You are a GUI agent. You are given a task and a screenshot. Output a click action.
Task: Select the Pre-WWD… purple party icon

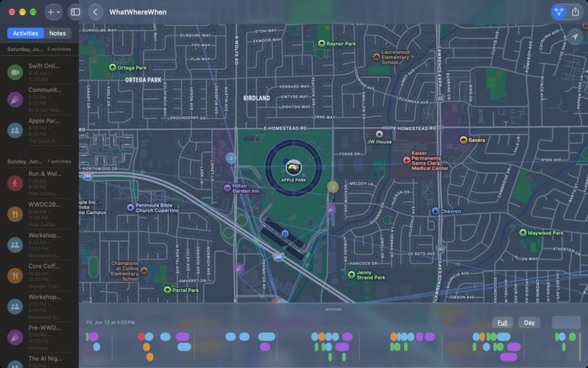(x=15, y=337)
